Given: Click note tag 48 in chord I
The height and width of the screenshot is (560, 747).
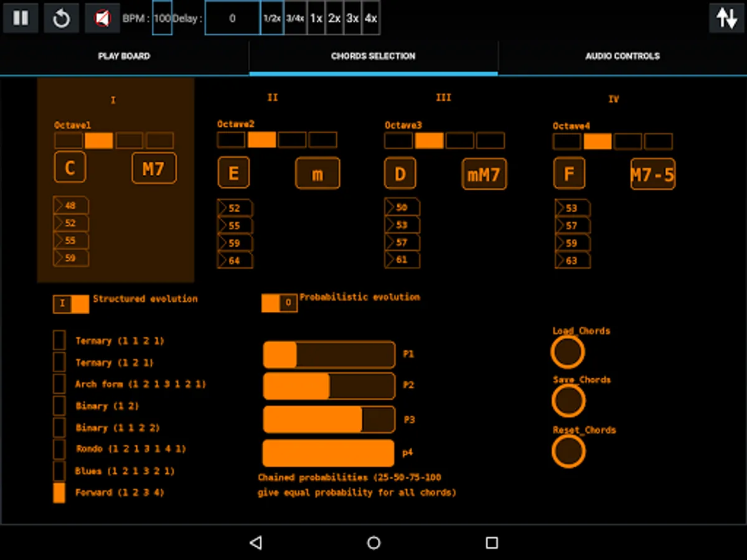Looking at the screenshot, I should point(71,205).
